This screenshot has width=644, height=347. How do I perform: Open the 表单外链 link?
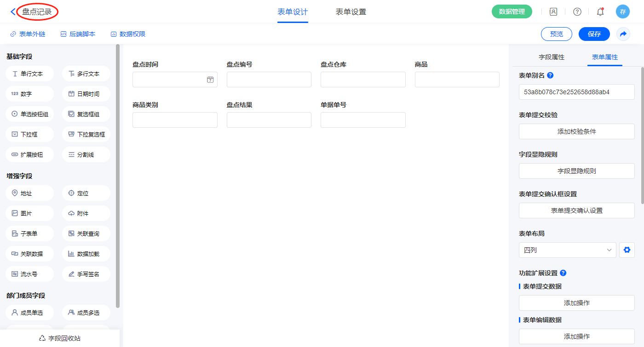pyautogui.click(x=28, y=34)
